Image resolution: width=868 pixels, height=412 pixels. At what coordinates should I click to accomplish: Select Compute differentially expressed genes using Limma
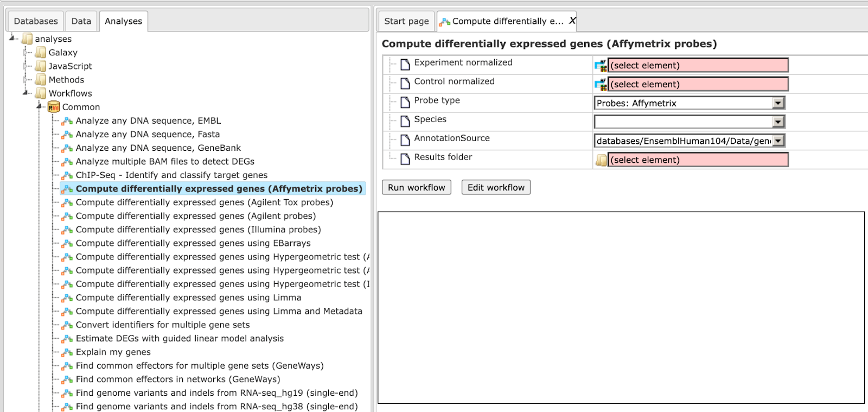pos(188,297)
